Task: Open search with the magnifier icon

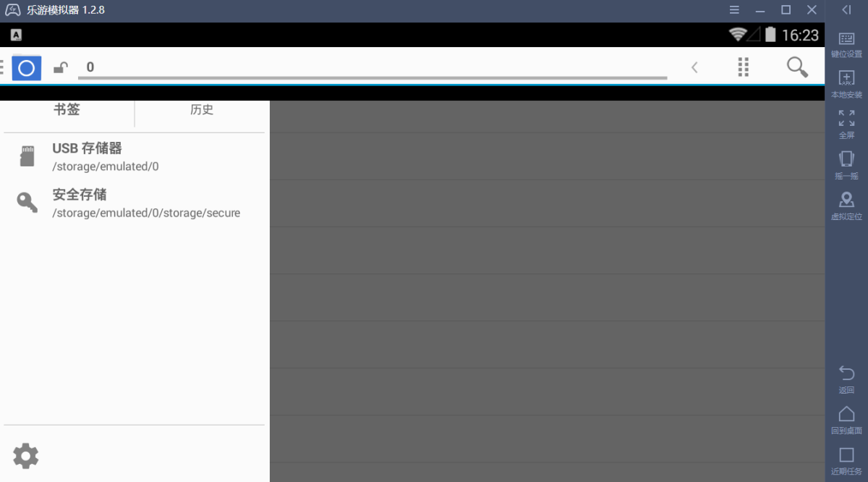Action: click(x=797, y=67)
